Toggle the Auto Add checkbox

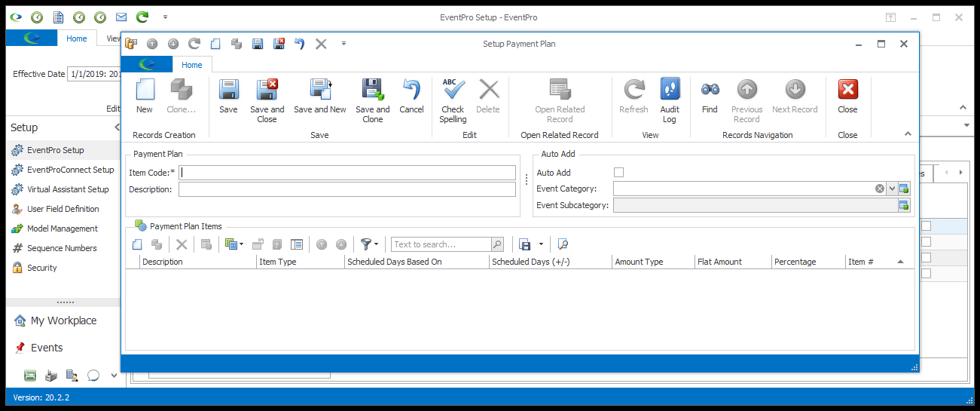coord(619,173)
